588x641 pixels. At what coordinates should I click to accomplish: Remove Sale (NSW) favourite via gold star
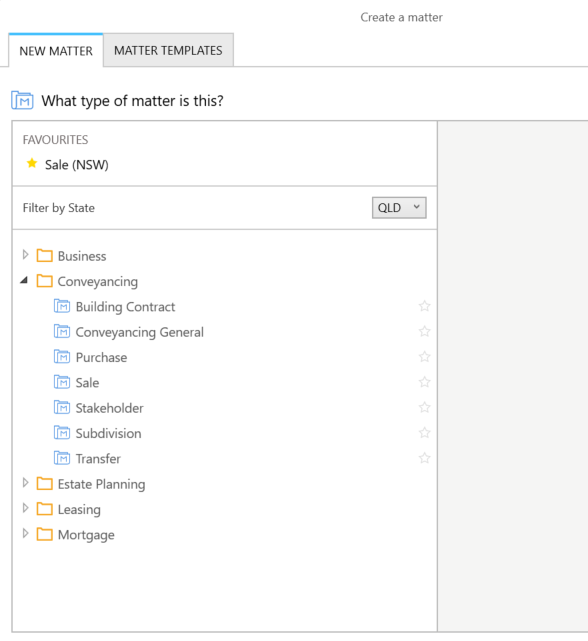[x=32, y=164]
